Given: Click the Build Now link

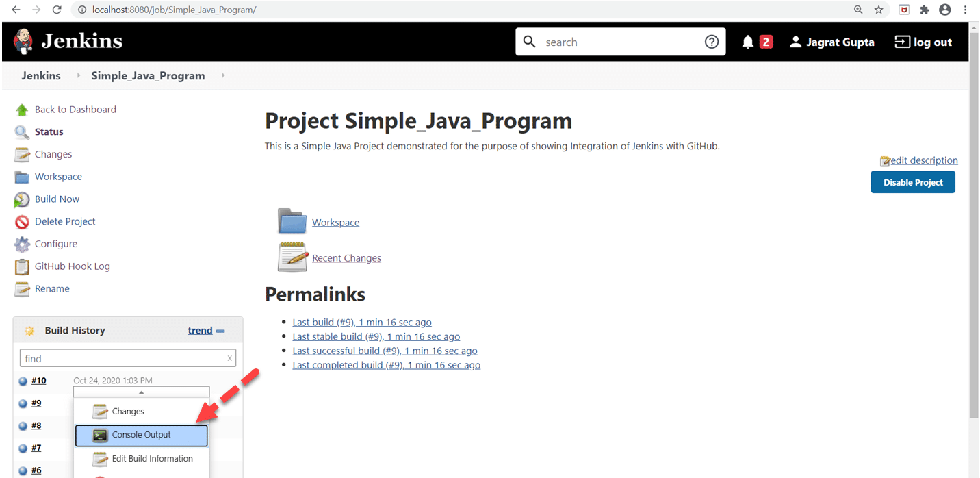Looking at the screenshot, I should point(57,199).
